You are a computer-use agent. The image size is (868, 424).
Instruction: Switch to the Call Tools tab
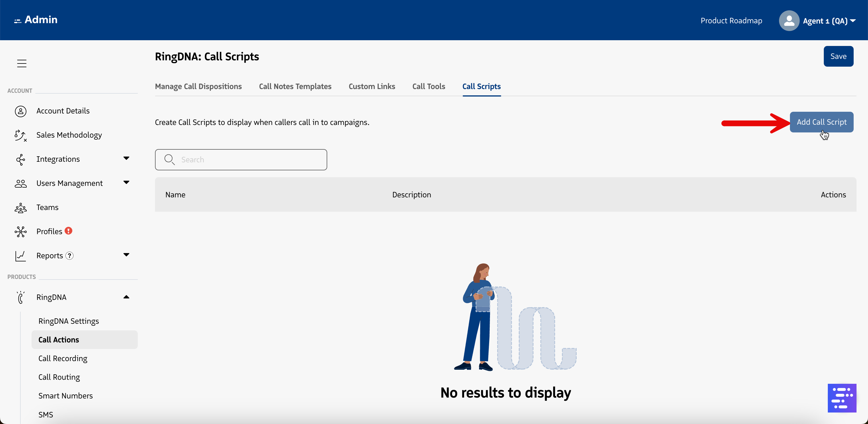(x=428, y=86)
